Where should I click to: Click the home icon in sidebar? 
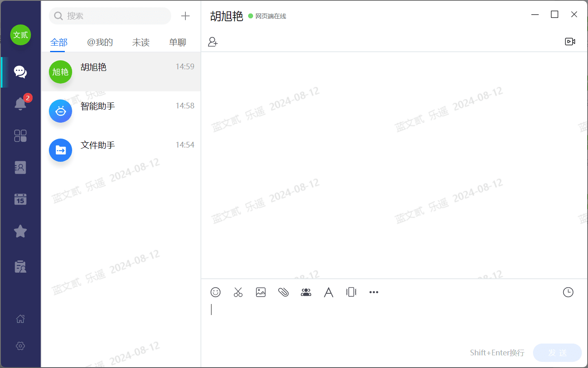point(20,319)
